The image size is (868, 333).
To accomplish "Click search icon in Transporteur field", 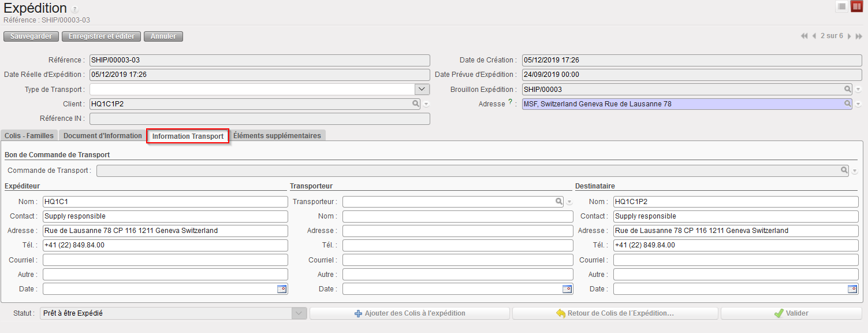I will pyautogui.click(x=559, y=202).
